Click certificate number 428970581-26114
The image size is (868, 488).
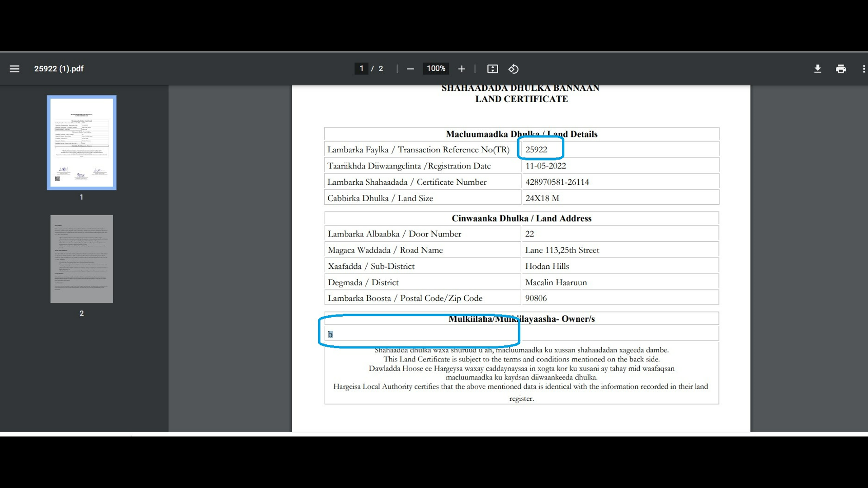coord(557,182)
